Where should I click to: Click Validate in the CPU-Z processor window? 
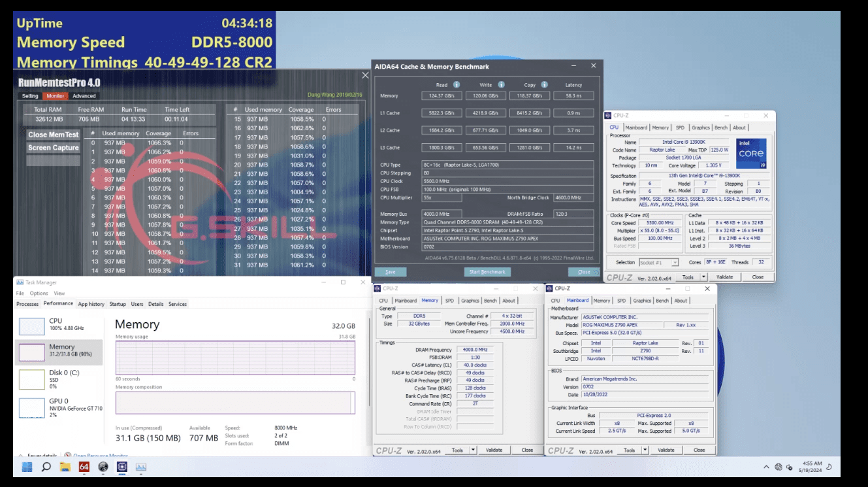[x=725, y=277]
